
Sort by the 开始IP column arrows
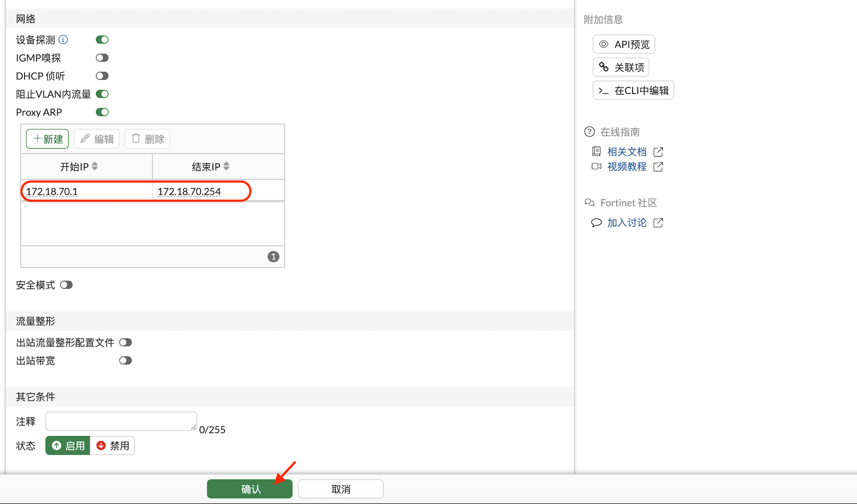[x=95, y=166]
